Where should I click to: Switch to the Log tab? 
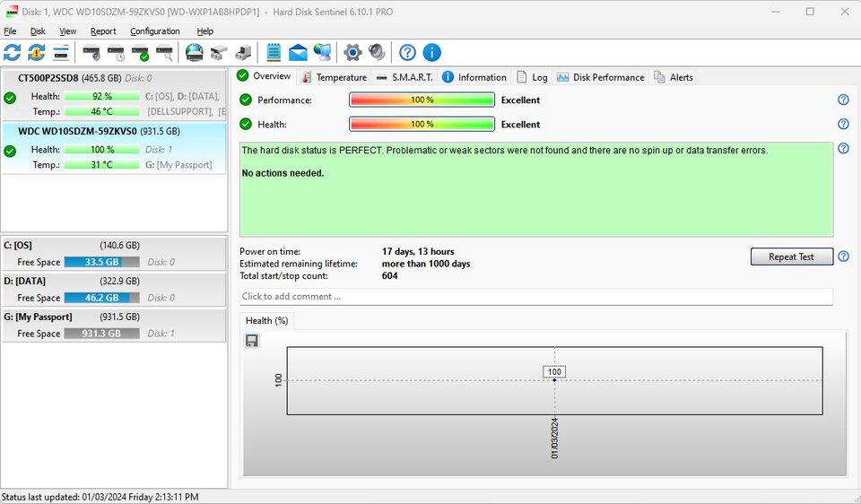(x=532, y=77)
